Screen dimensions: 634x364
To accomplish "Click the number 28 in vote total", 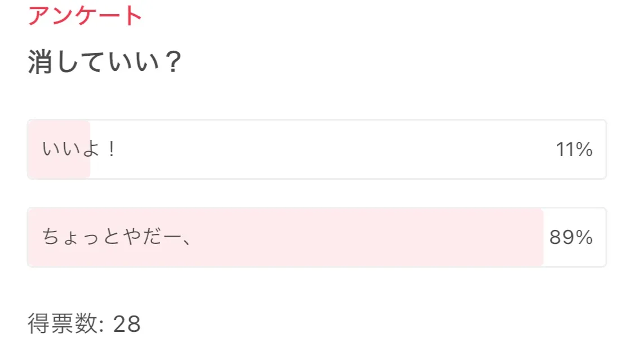I will pyautogui.click(x=127, y=324).
